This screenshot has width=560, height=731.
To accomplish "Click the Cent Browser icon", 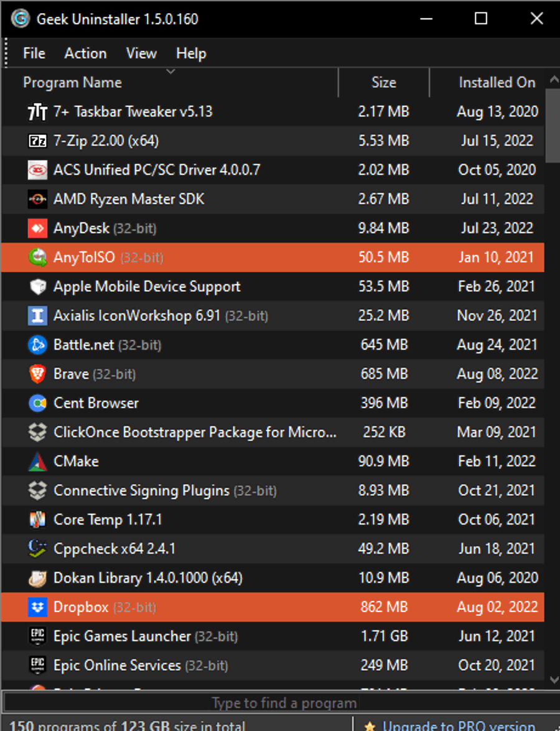I will 37,403.
